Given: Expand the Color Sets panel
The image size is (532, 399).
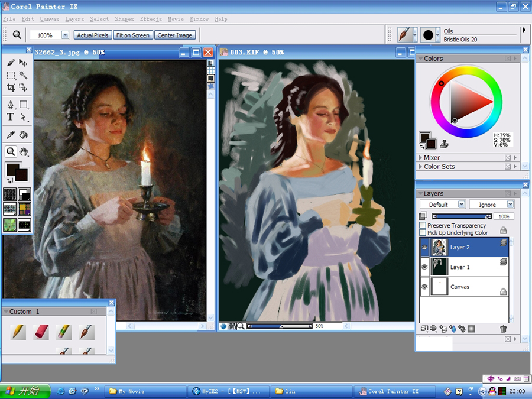Looking at the screenshot, I should [x=420, y=167].
